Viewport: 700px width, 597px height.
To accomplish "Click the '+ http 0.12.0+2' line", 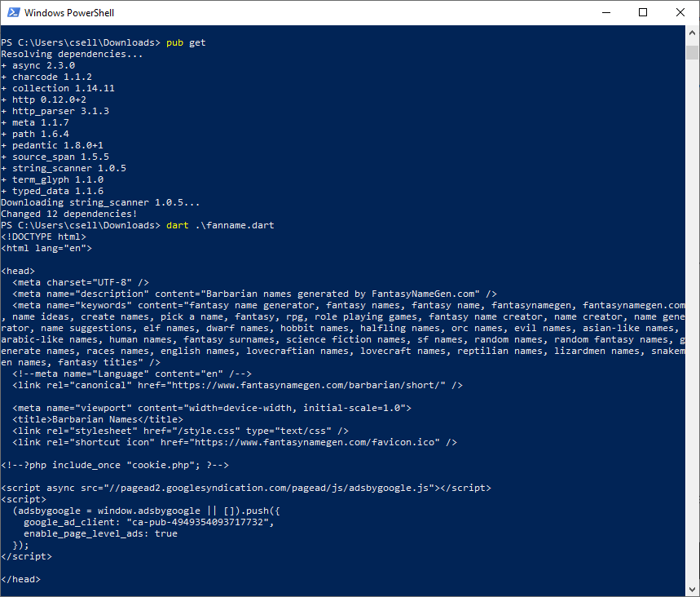I will [44, 99].
